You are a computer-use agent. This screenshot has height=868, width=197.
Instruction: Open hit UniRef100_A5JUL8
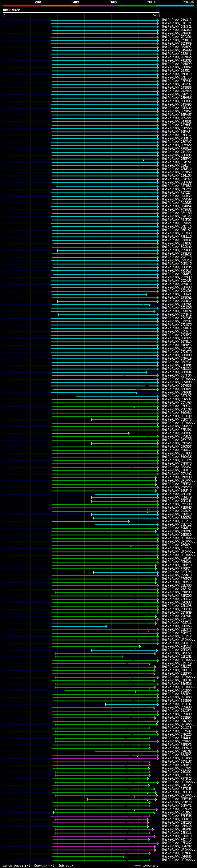pyautogui.click(x=176, y=40)
